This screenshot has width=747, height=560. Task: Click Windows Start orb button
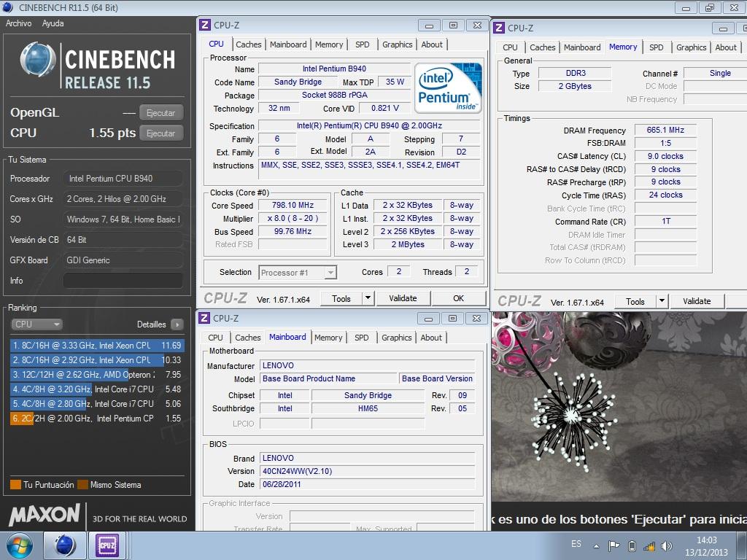[20, 545]
